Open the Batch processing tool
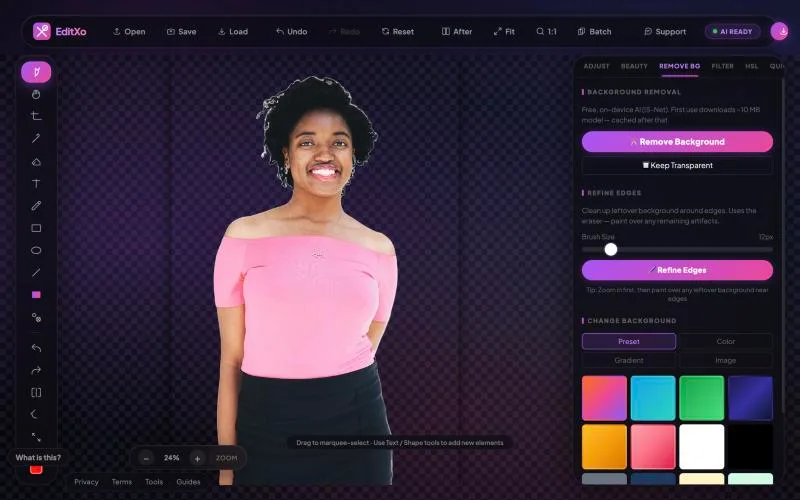800x500 pixels. pos(594,32)
